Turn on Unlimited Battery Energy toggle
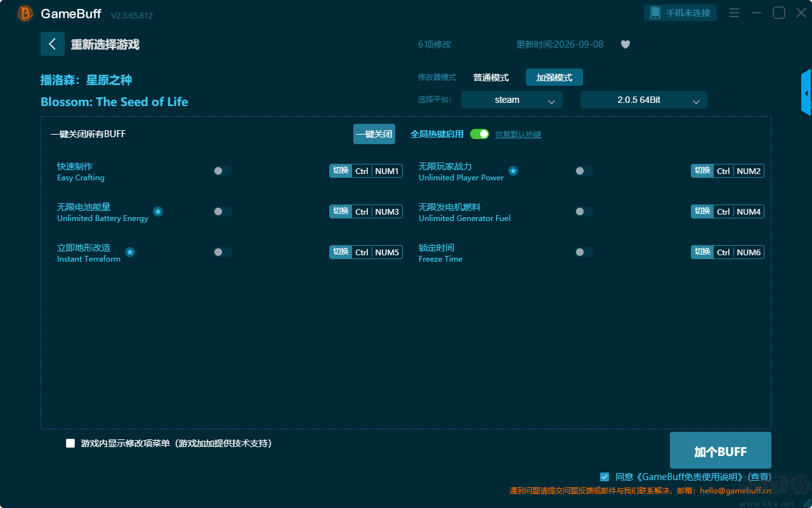This screenshot has width=812, height=508. click(x=223, y=211)
